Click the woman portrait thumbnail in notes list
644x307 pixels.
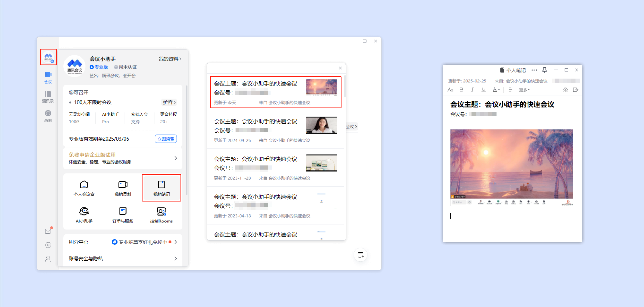click(x=321, y=125)
